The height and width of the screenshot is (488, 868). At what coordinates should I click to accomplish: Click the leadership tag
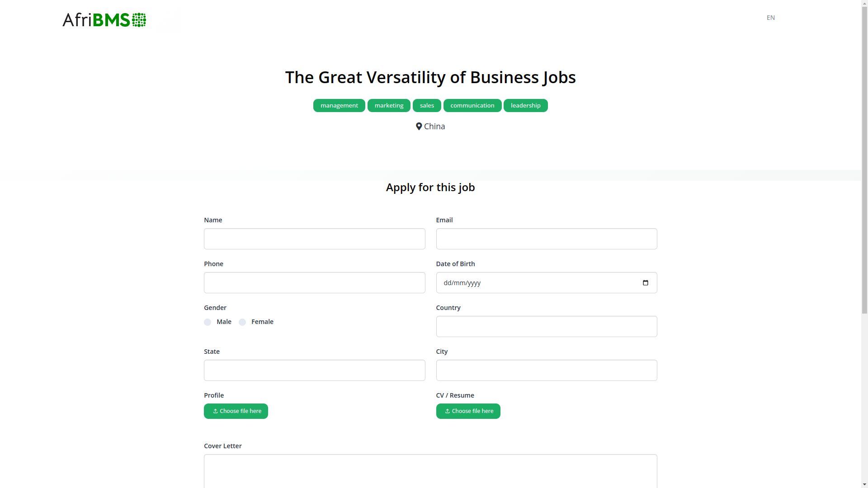point(526,105)
